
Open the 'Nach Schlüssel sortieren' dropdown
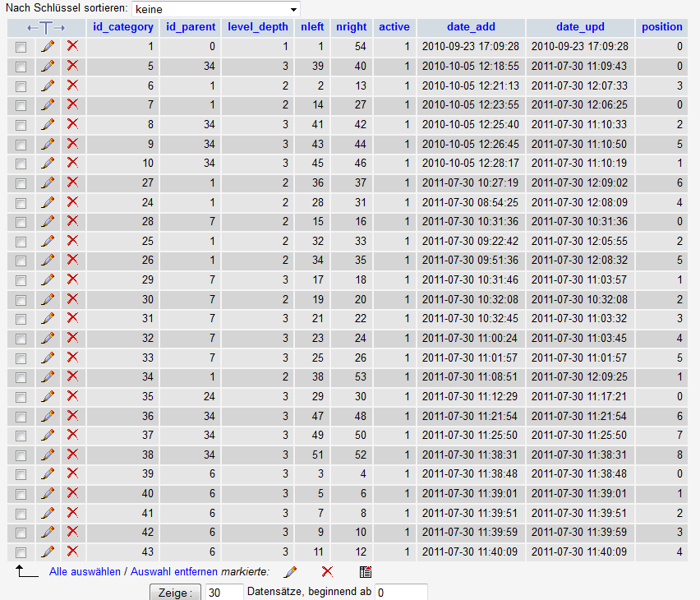click(216, 9)
